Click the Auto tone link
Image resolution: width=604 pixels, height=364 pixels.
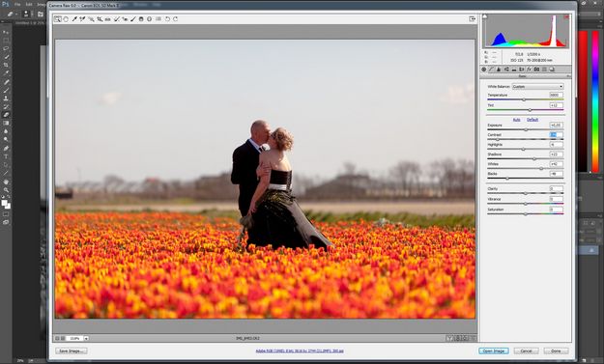pos(517,120)
